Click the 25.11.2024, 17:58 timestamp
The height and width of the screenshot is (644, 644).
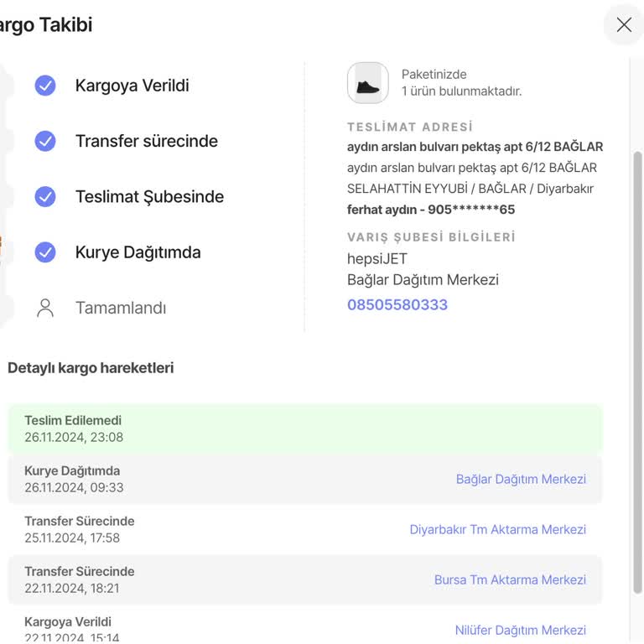[x=72, y=538]
